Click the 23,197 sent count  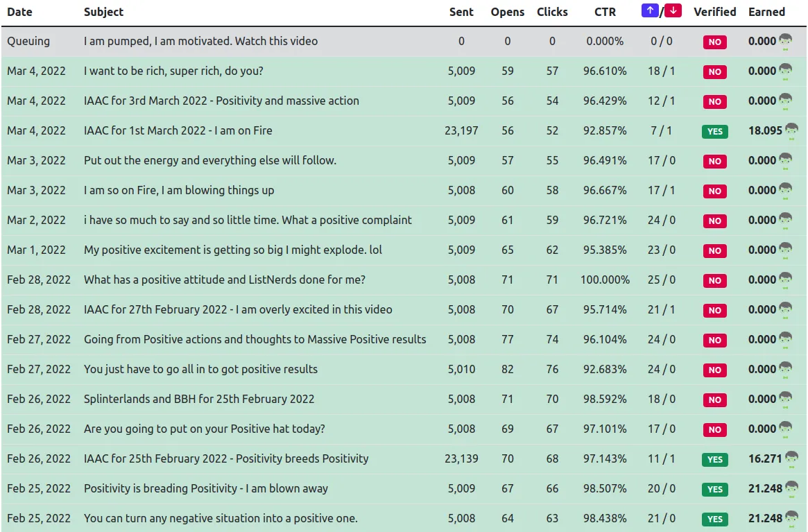[x=461, y=132]
